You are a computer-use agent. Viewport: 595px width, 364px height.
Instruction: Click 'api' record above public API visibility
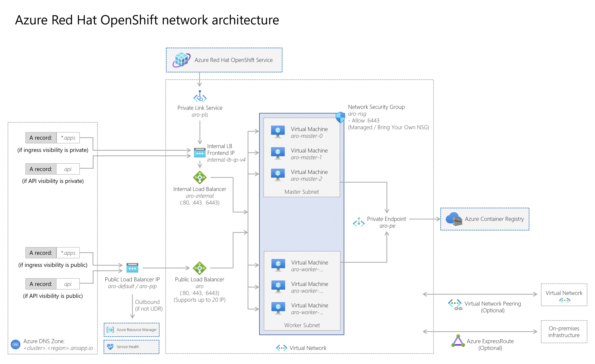click(x=68, y=284)
